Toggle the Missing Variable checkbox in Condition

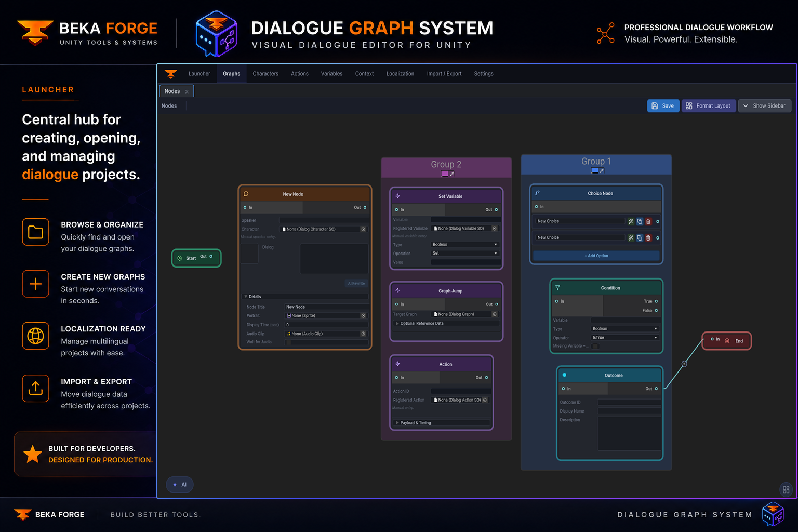pos(595,346)
